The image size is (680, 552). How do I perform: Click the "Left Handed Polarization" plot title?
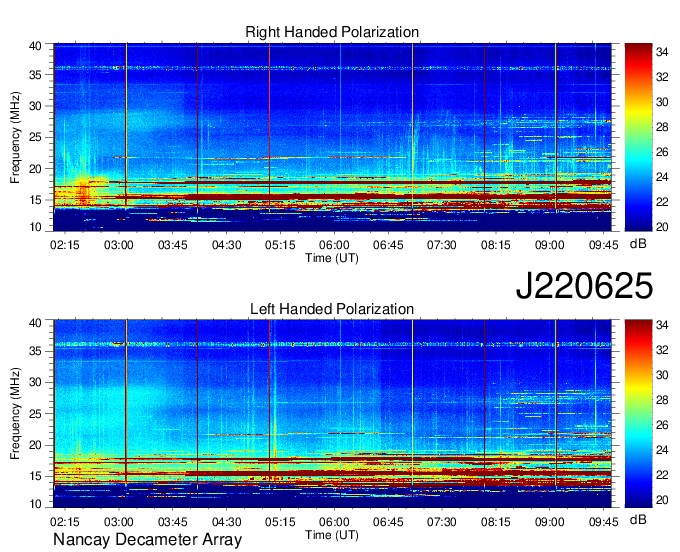[x=332, y=309]
